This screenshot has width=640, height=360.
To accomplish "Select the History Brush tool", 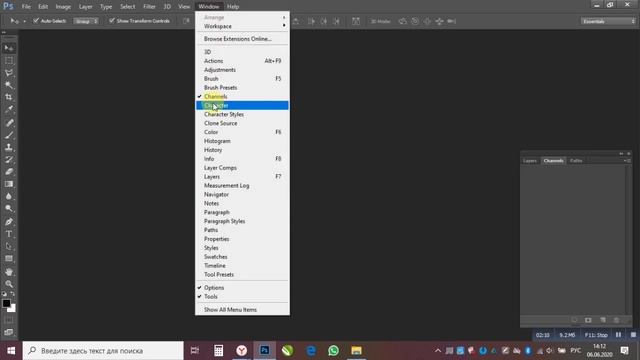I will click(x=9, y=160).
